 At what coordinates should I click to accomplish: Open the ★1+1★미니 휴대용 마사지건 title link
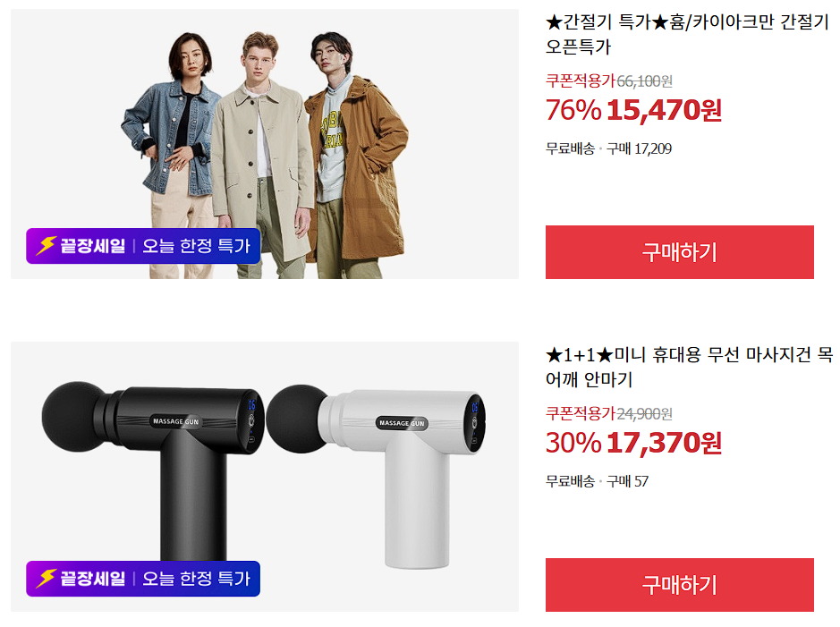(x=689, y=367)
